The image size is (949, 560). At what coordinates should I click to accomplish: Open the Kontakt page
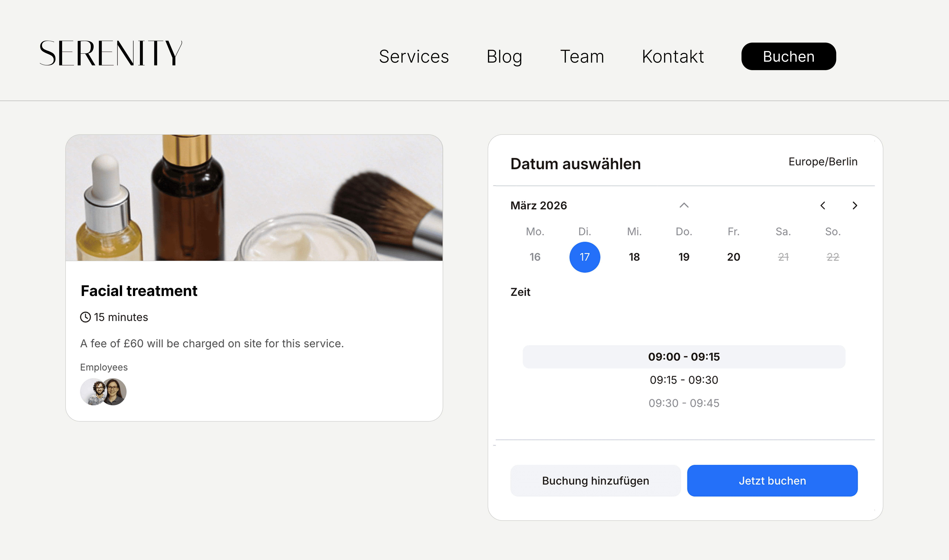tap(673, 57)
